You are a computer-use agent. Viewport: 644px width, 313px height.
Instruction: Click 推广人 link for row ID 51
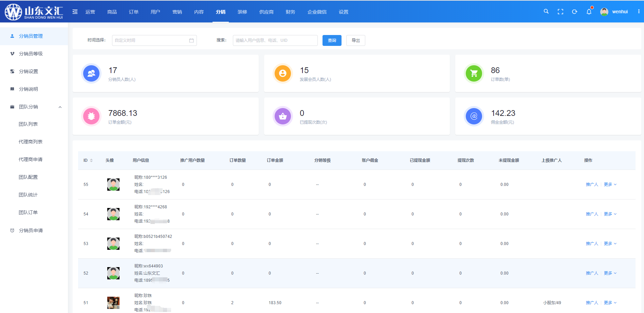[592, 303]
